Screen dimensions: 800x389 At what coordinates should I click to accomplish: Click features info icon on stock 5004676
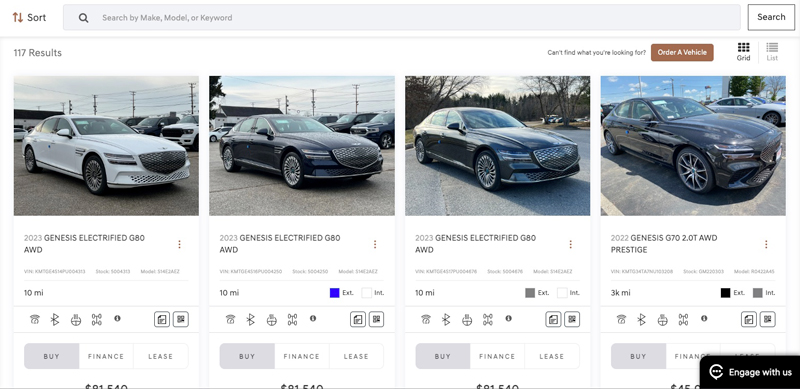point(508,318)
